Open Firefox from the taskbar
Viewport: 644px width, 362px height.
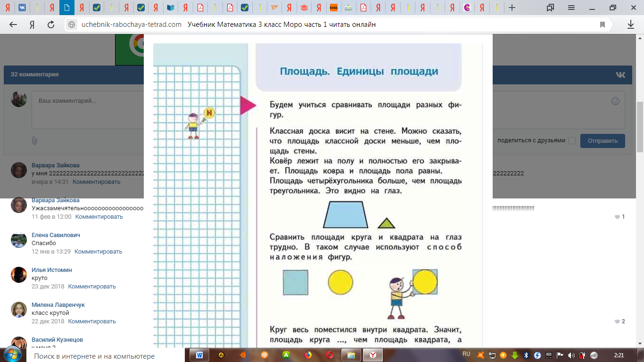click(308, 355)
